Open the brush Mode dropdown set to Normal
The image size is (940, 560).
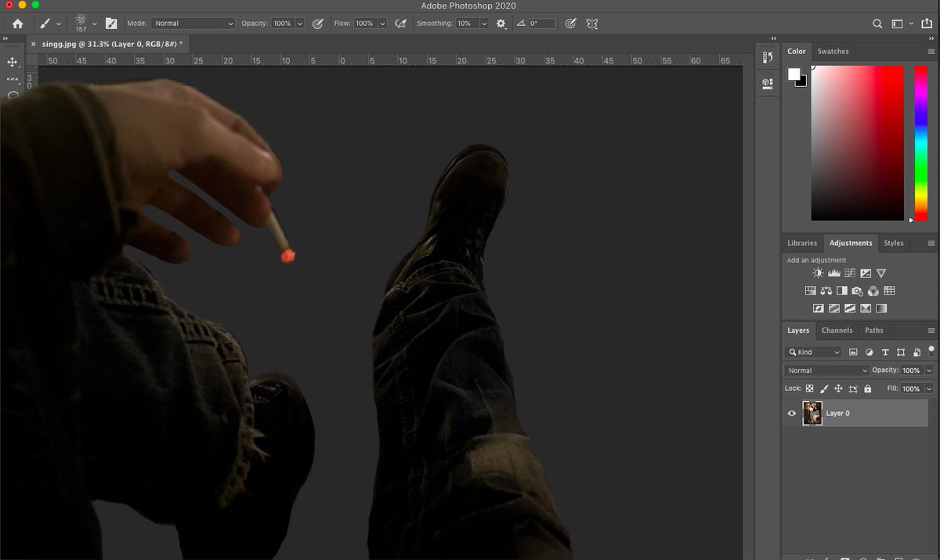click(x=193, y=23)
